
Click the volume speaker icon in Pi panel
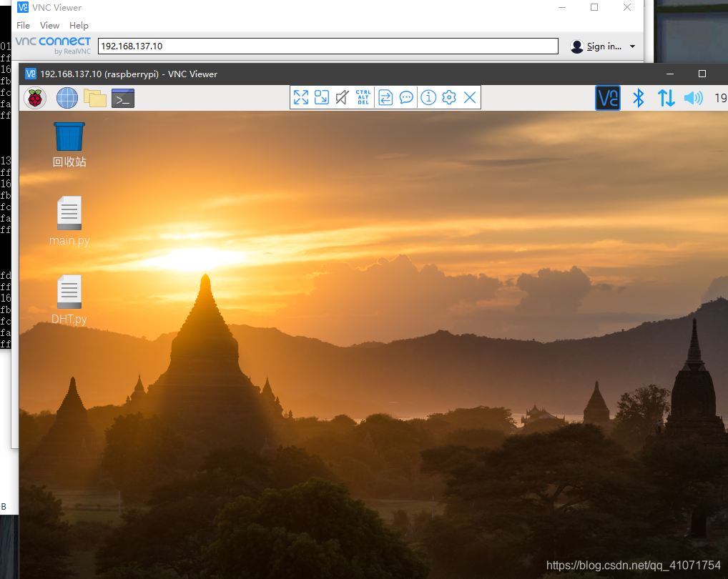point(694,98)
